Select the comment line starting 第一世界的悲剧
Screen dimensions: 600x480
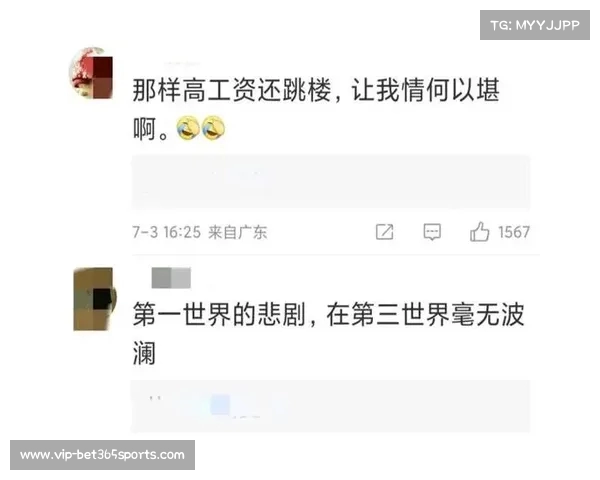point(328,314)
